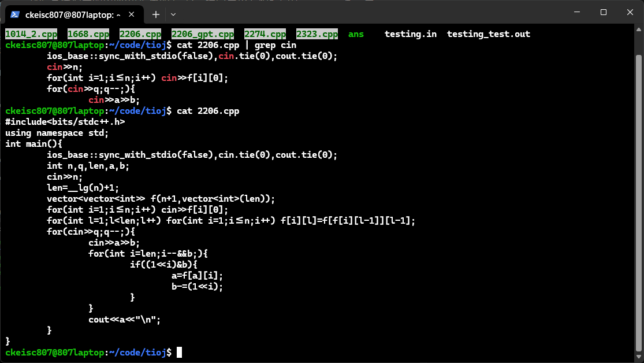Viewport: 644px width, 363px height.
Task: Click the scrollbar up arrow
Action: tap(638, 29)
